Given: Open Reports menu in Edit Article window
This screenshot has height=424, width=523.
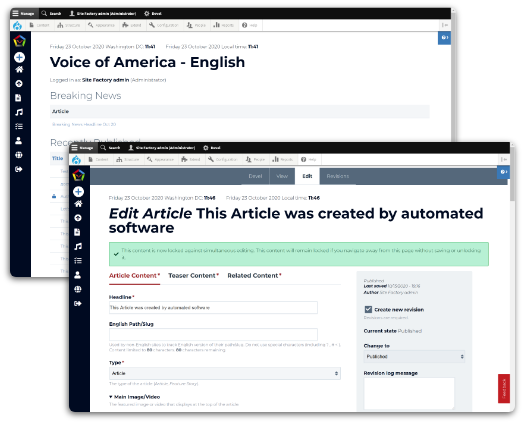Looking at the screenshot, I should point(283,159).
